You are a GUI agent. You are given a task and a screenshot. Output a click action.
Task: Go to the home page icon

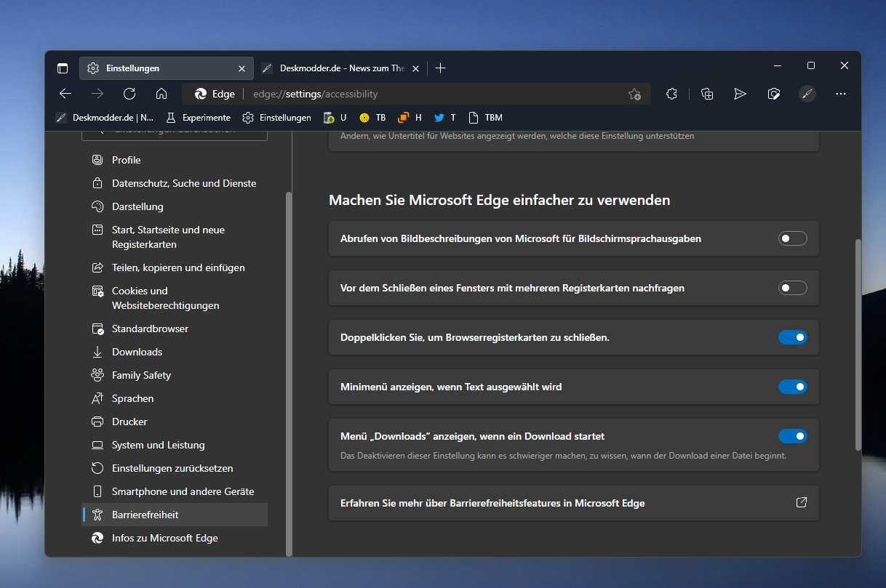tap(161, 94)
